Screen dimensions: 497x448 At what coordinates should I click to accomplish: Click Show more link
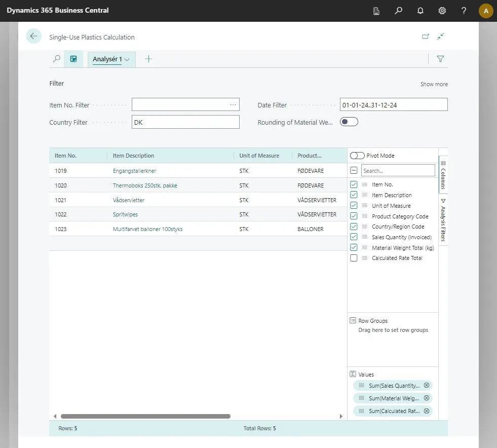click(434, 84)
